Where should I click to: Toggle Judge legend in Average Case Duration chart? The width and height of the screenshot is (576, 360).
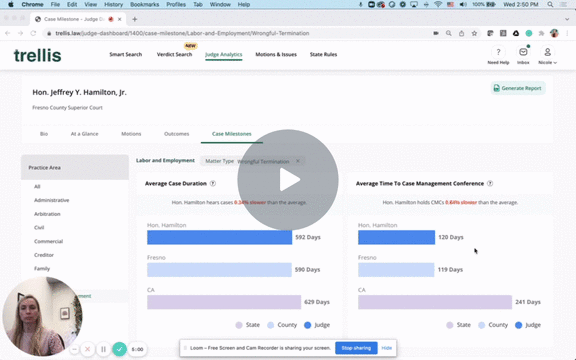click(x=317, y=325)
